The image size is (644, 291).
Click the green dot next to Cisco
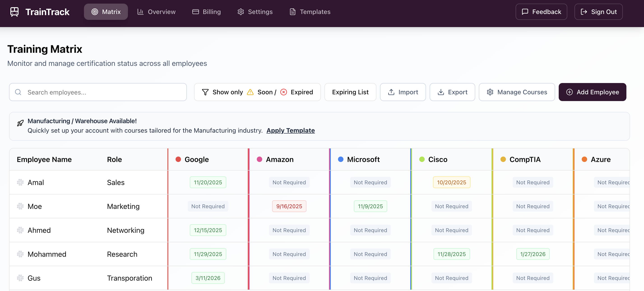point(422,159)
